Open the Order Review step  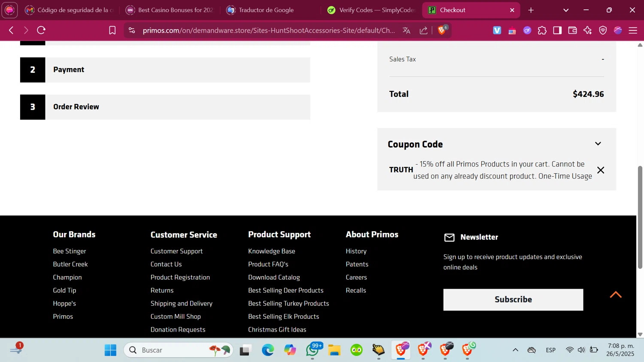point(165,107)
